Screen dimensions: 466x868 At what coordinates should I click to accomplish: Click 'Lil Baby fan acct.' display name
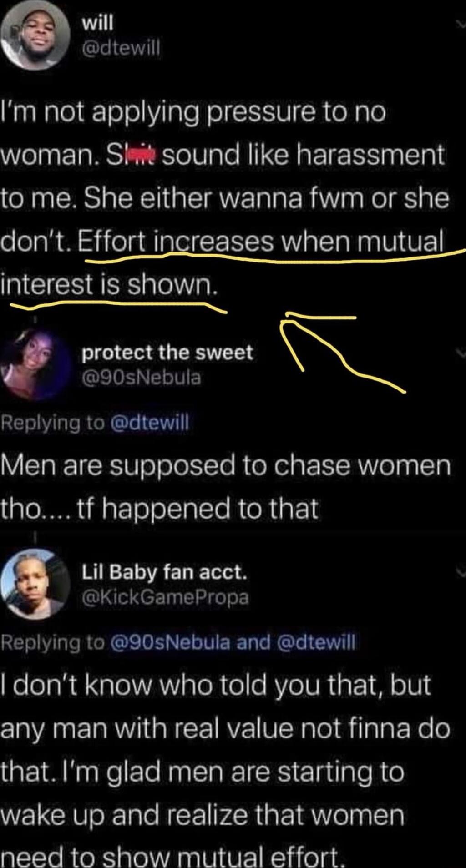(x=164, y=572)
